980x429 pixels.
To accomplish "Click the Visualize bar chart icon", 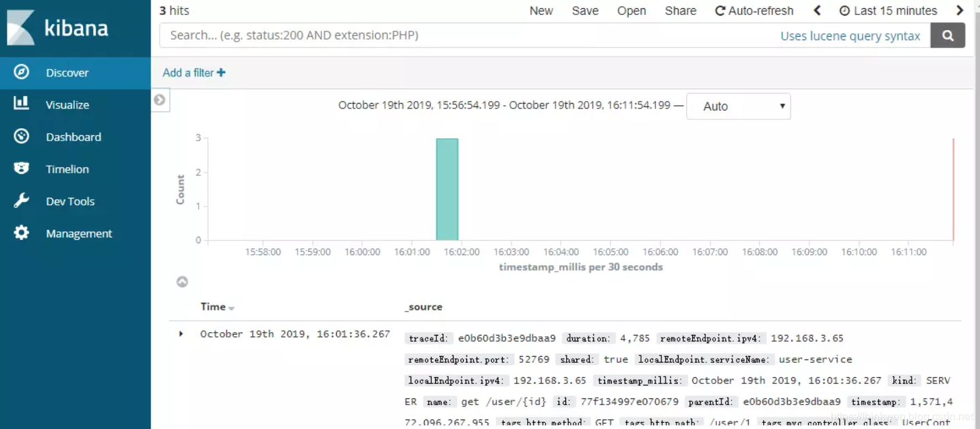I will tap(22, 104).
